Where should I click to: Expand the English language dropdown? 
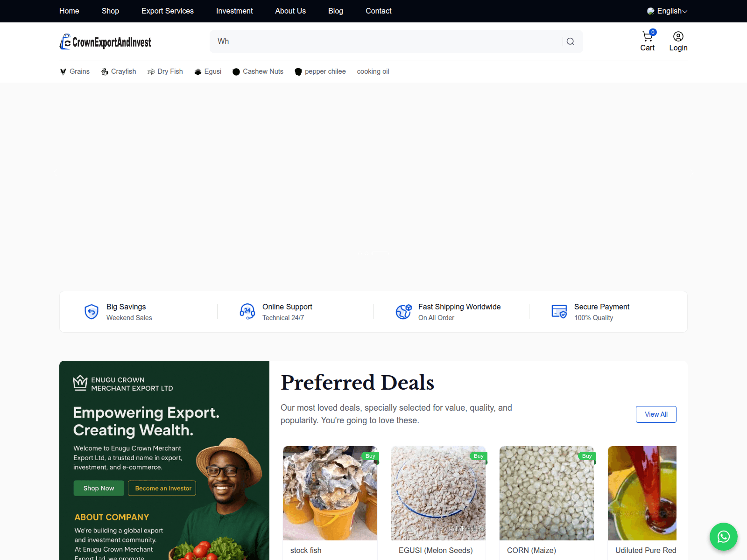(x=667, y=11)
